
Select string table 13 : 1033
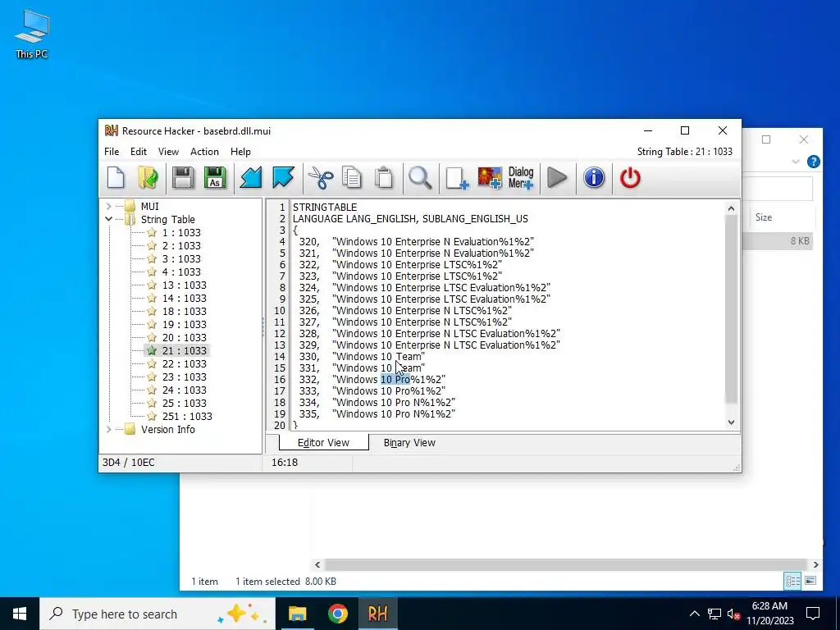pyautogui.click(x=184, y=285)
